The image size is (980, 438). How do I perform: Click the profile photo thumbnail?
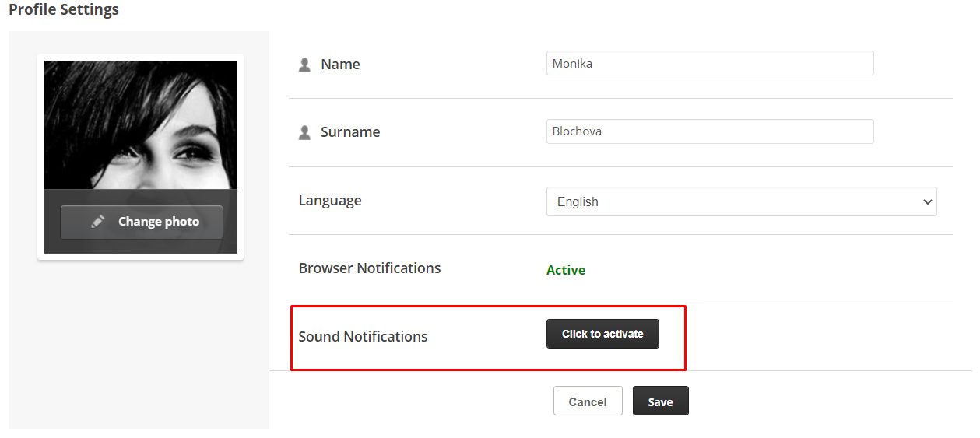140,125
